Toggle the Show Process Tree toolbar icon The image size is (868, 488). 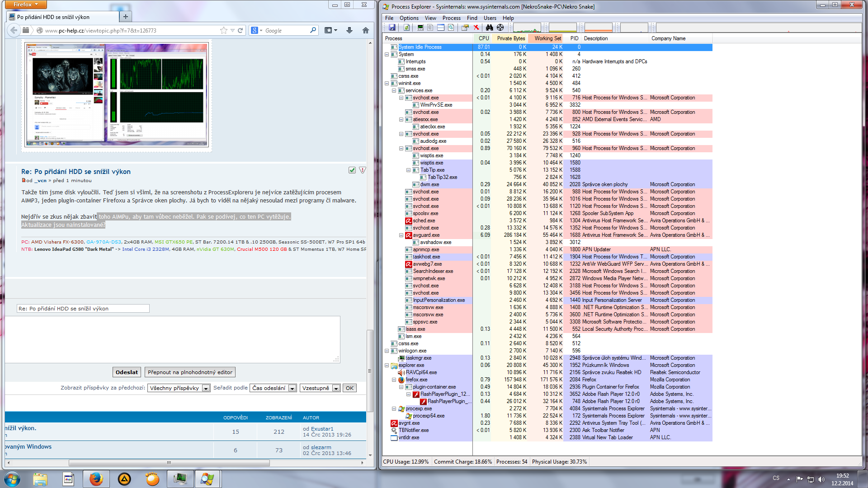430,28
